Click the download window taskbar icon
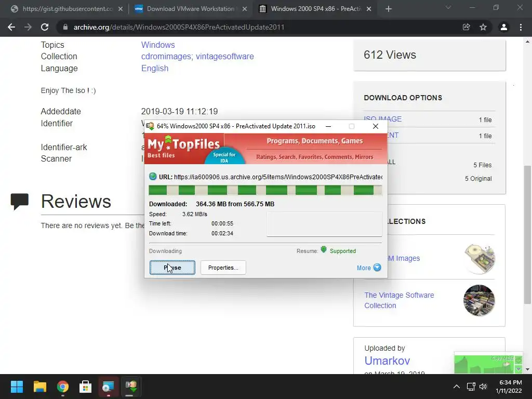This screenshot has width=532, height=399. coord(131,387)
